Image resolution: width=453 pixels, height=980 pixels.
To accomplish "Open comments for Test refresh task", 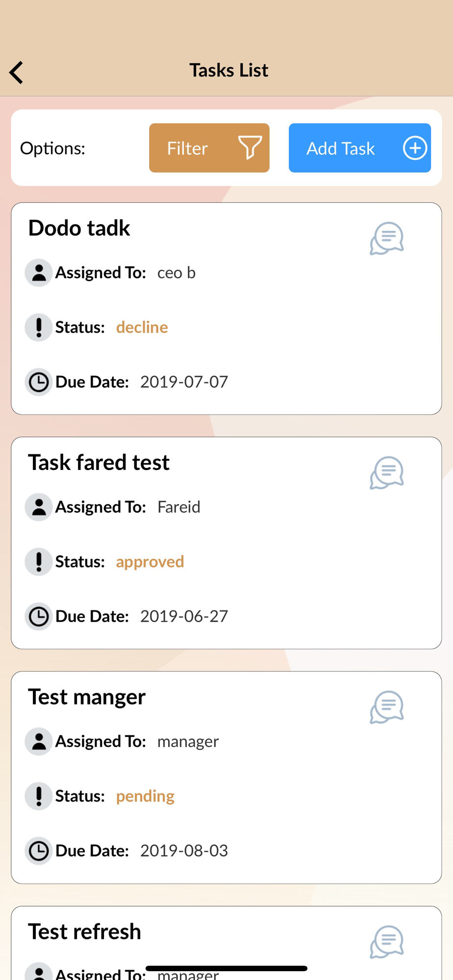I will 387,942.
